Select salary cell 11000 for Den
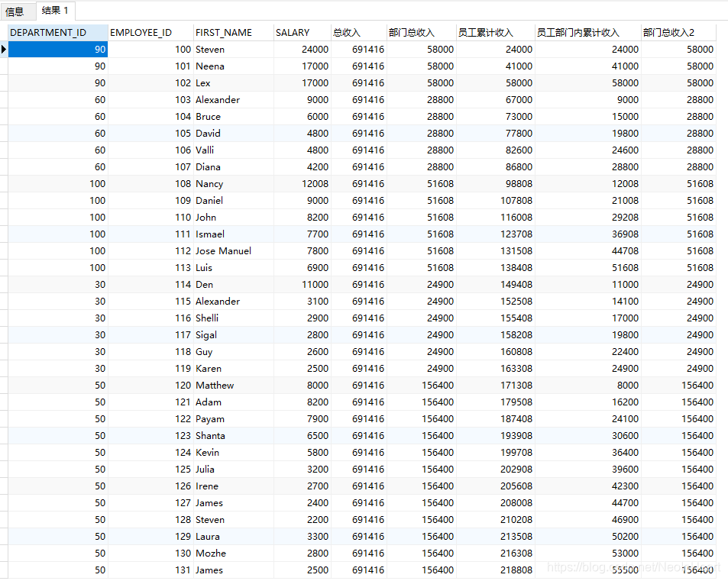Screen dimensions: 728x581 303,284
